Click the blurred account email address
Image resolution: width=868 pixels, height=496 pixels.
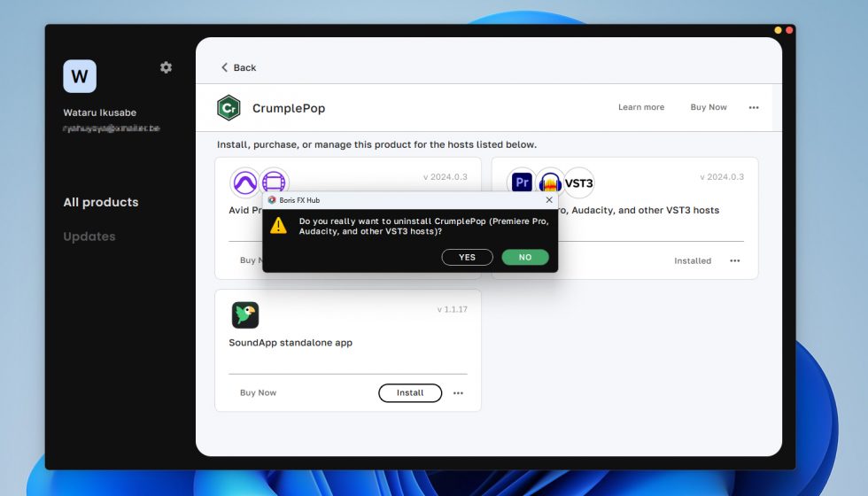point(112,128)
